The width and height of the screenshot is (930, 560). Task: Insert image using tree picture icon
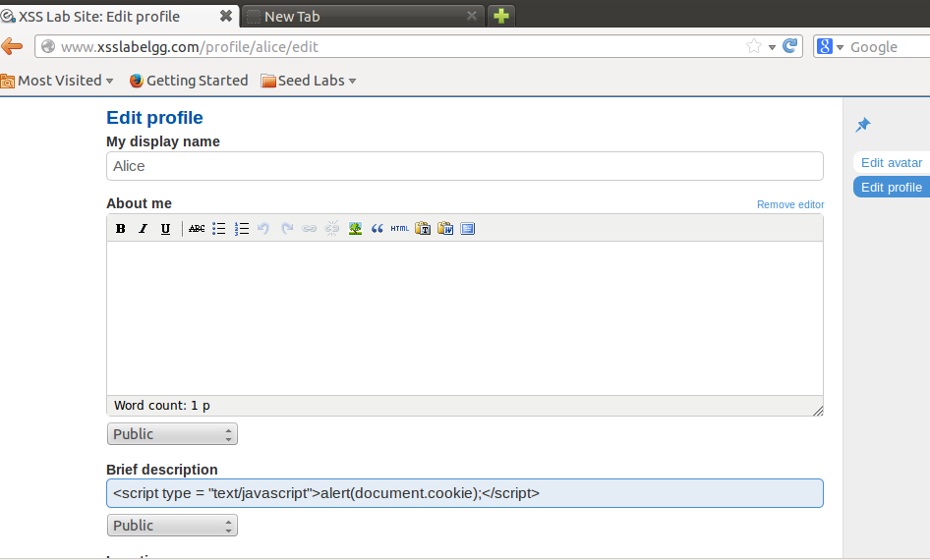coord(355,229)
